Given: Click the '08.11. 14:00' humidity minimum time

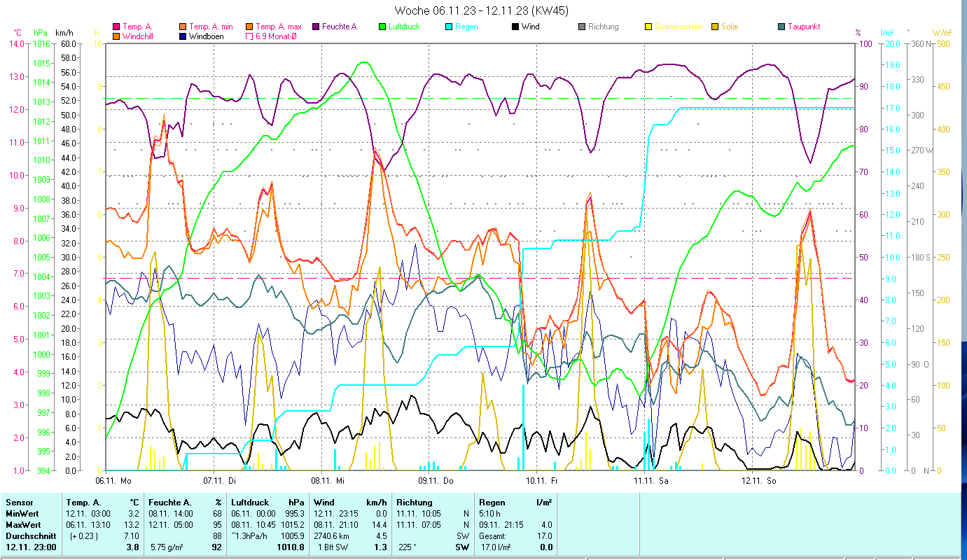Looking at the screenshot, I should (x=171, y=514).
